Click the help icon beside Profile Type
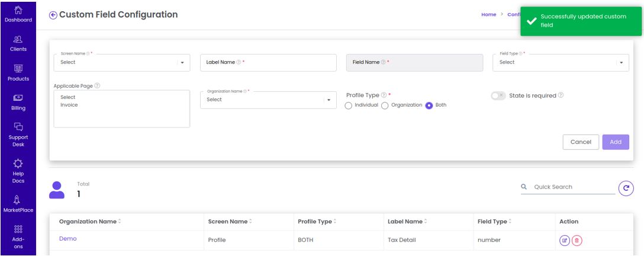 click(384, 95)
